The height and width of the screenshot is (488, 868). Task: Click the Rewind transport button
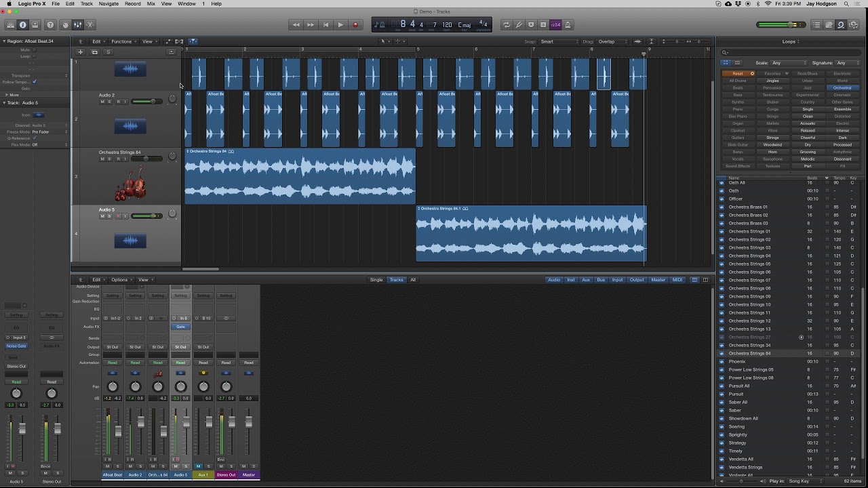point(296,25)
